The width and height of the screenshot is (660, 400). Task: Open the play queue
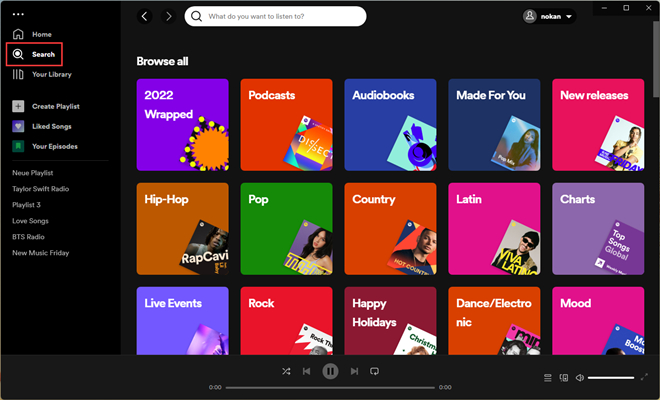point(548,378)
